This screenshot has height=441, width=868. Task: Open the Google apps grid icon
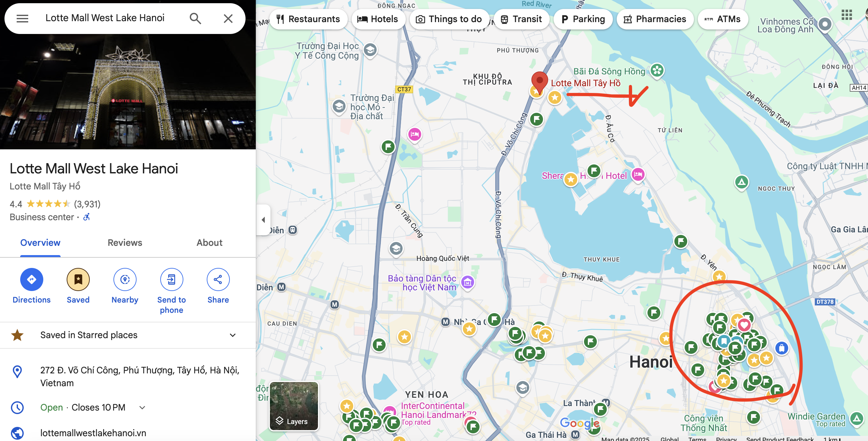click(846, 15)
